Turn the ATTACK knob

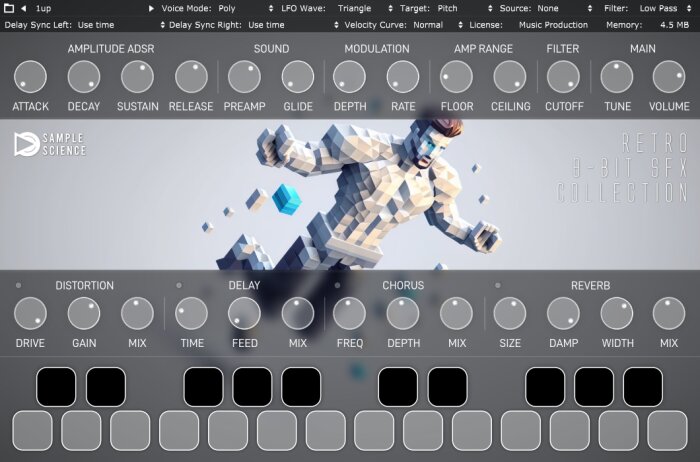point(30,77)
